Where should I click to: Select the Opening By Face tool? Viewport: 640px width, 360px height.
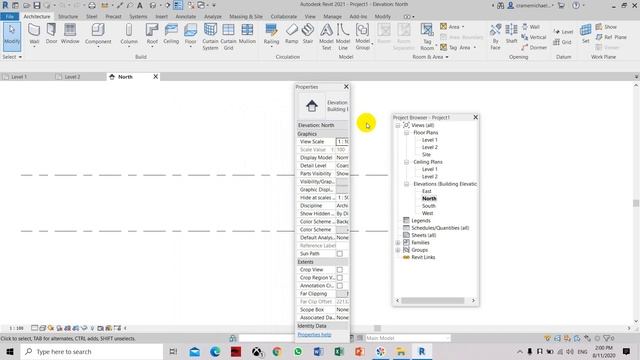(495, 37)
